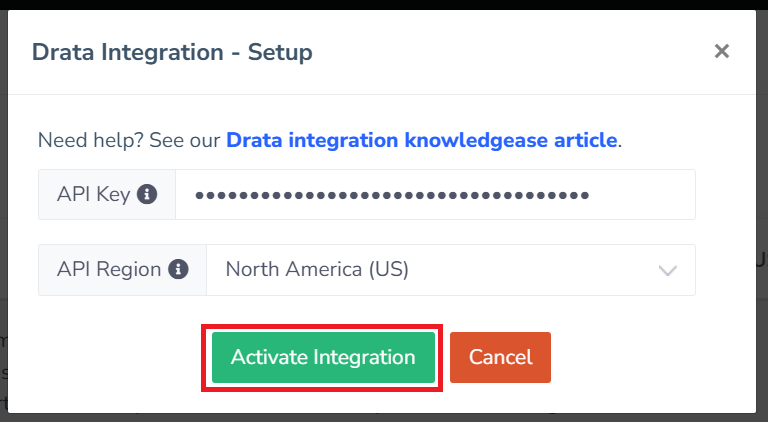Click the API Region info icon
Viewport: 768px width, 422px height.
pos(179,269)
